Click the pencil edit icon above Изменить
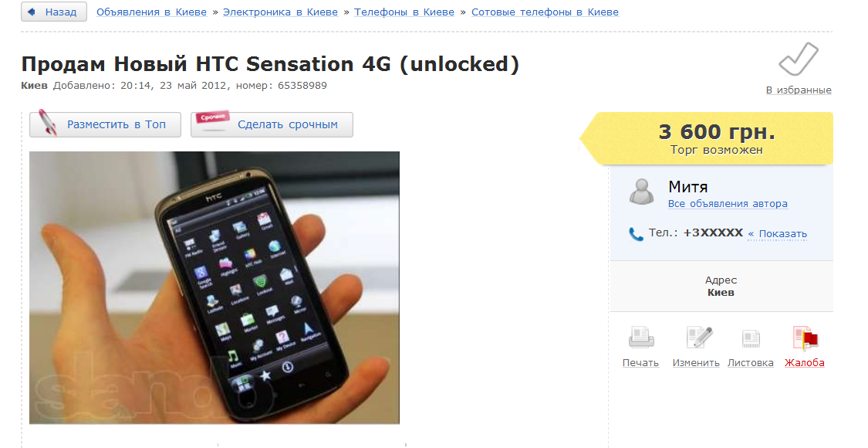 (699, 337)
